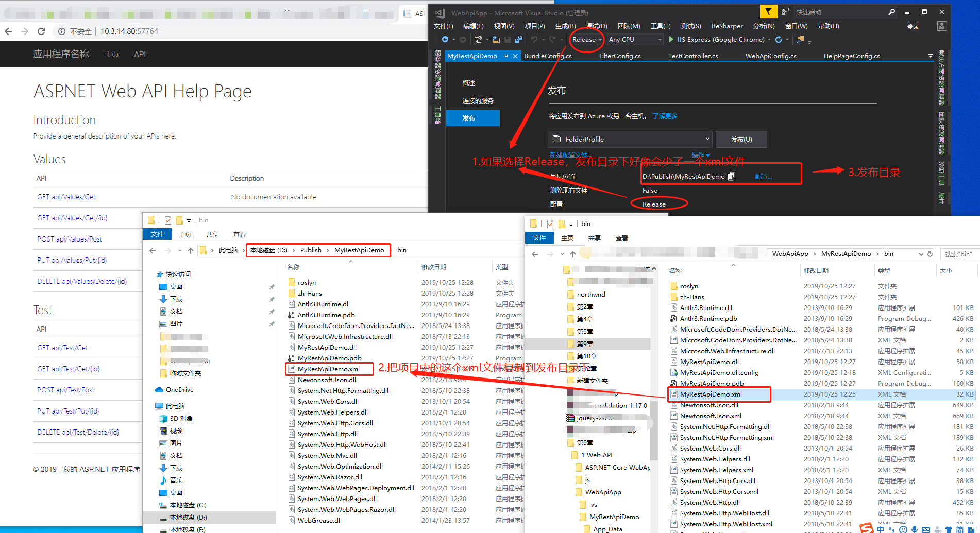Image resolution: width=980 pixels, height=533 pixels.
Task: Click the OneDrive cloud item in navigation pane
Action: click(175, 390)
